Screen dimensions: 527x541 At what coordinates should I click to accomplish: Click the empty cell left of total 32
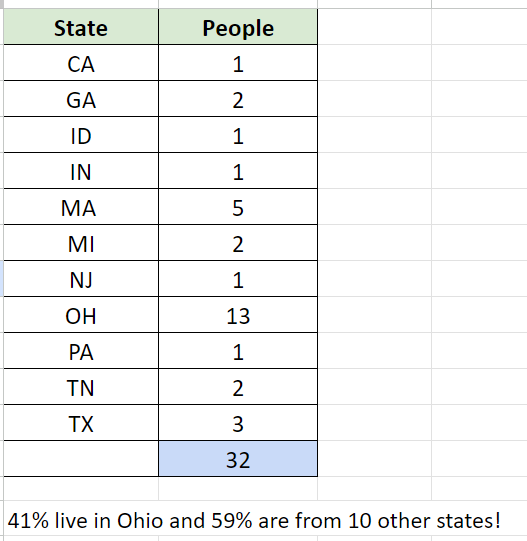(81, 459)
